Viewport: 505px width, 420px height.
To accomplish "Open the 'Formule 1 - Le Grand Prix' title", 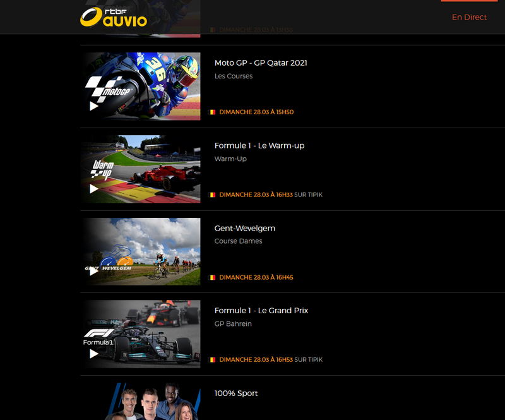I will (261, 310).
